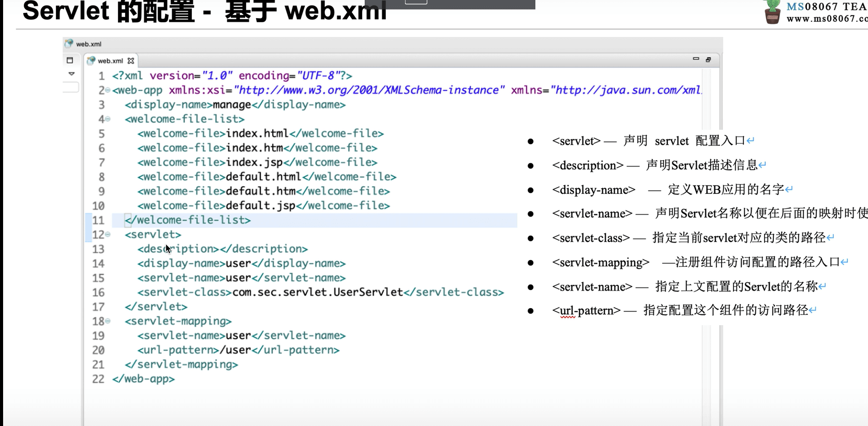Screen dimensions: 868x426
Task: Click the display-name user line
Action: coord(241,264)
